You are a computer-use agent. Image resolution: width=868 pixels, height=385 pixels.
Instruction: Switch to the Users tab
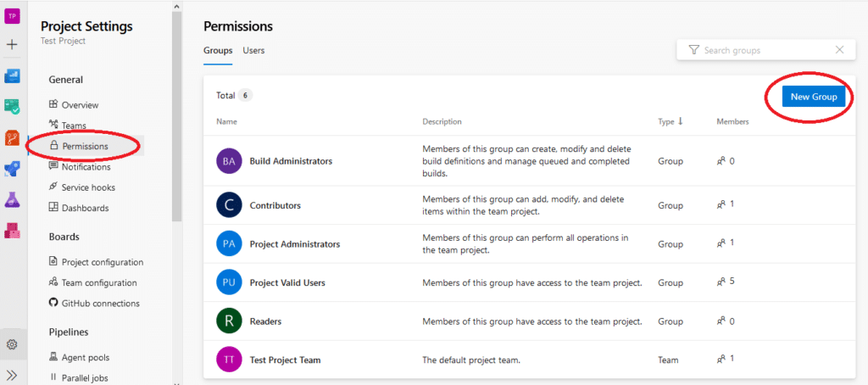point(253,50)
